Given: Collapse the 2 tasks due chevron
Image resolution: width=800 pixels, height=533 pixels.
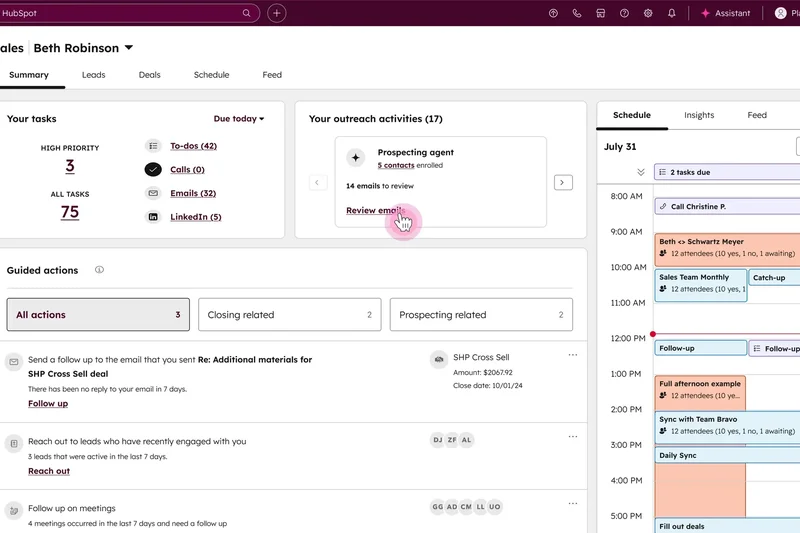Looking at the screenshot, I should tap(641, 172).
